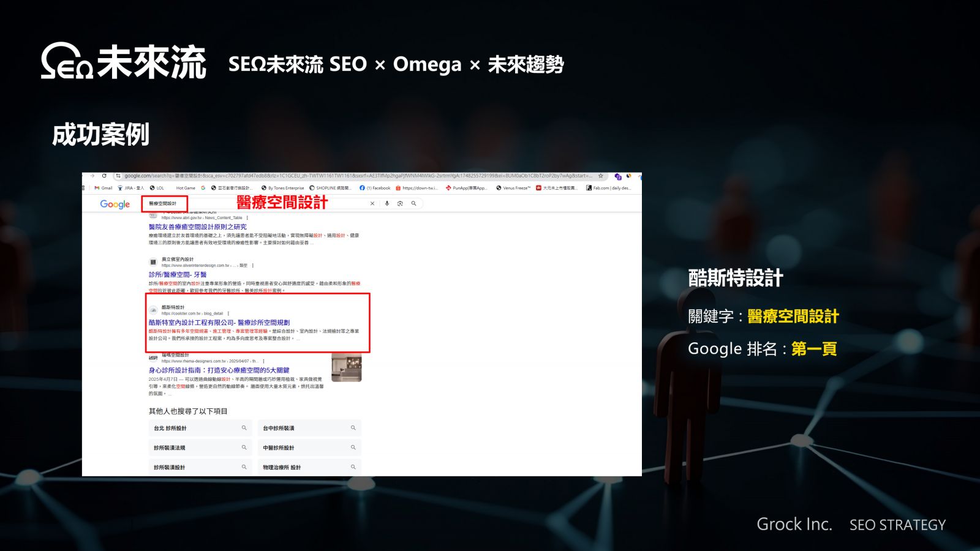Bookmark this page with the star icon
This screenshot has width=980, height=551.
point(601,176)
